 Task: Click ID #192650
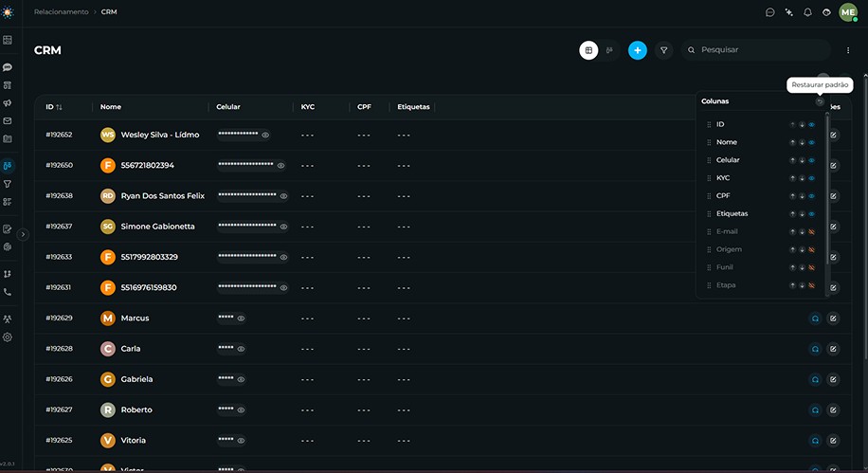tap(60, 166)
